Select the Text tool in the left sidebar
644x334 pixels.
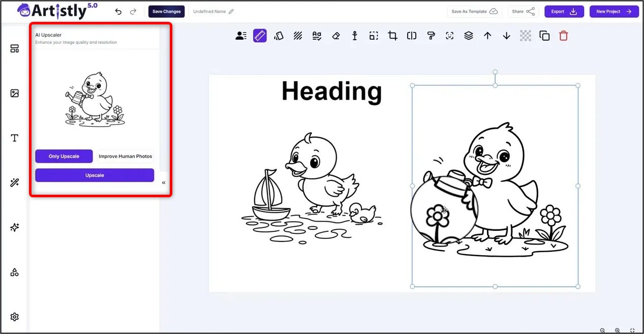click(14, 138)
